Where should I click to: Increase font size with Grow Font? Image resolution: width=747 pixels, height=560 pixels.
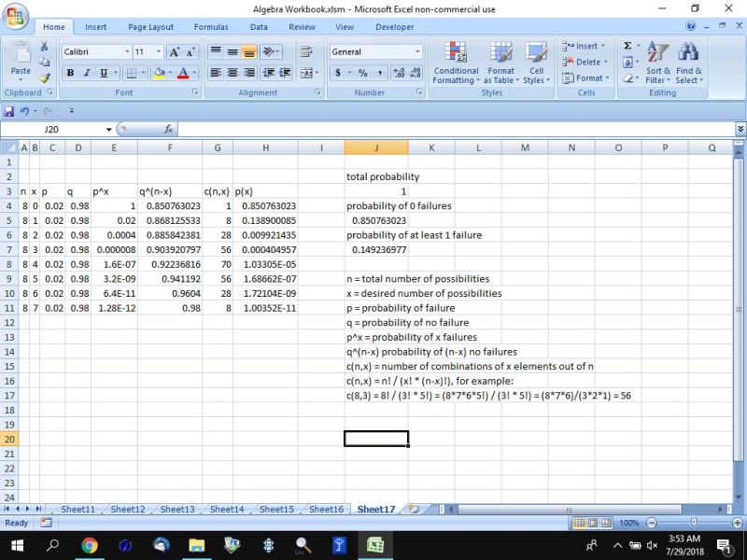click(175, 52)
